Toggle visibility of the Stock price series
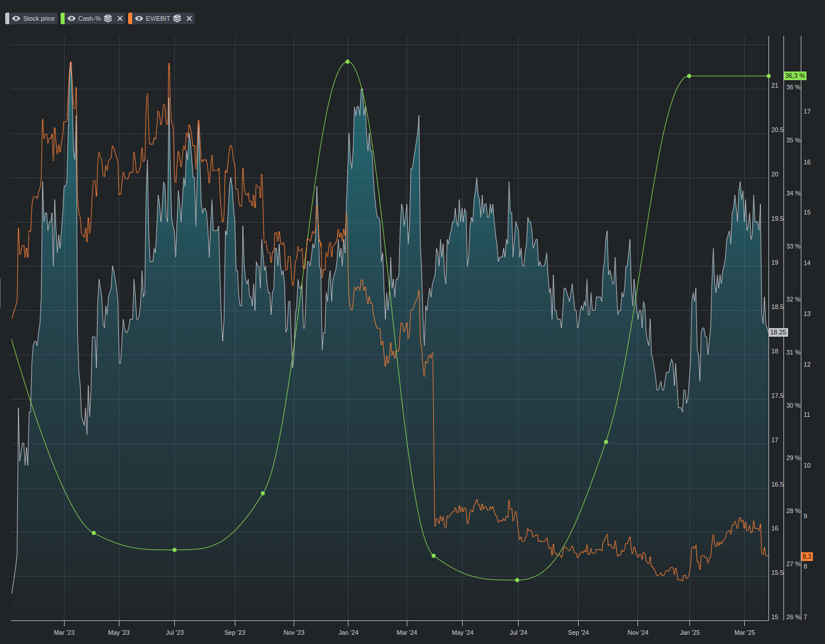Screen dimensions: 825x644 (16, 18)
